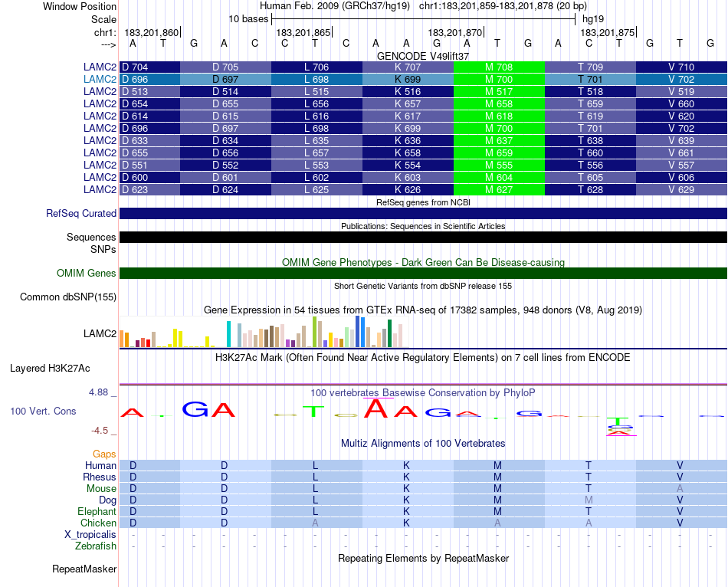Screen dimensions: 728x587
Task: Click the Dog species label
Action: click(108, 500)
